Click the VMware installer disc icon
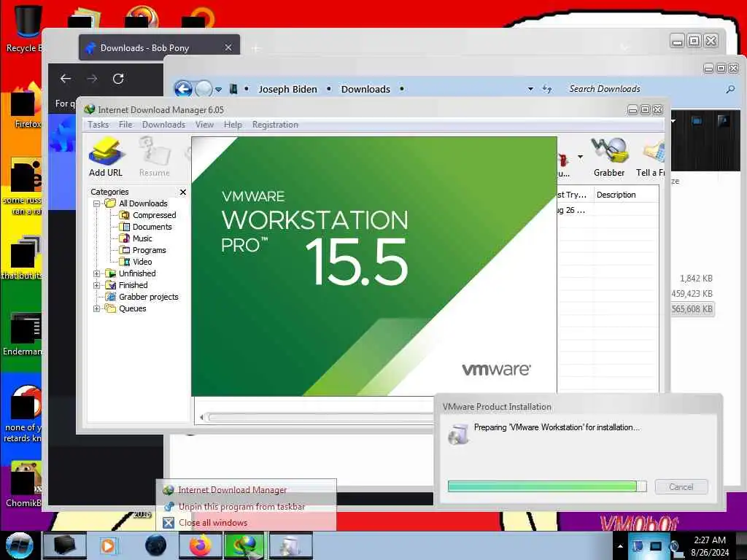Viewport: 747px width, 560px height. coord(458,435)
